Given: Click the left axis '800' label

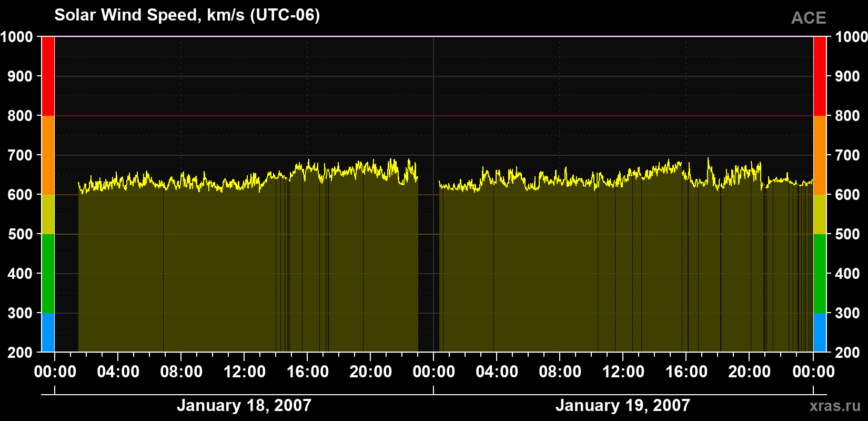Looking at the screenshot, I should point(21,116).
